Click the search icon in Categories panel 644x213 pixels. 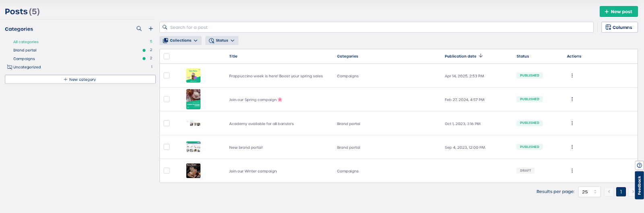(139, 29)
